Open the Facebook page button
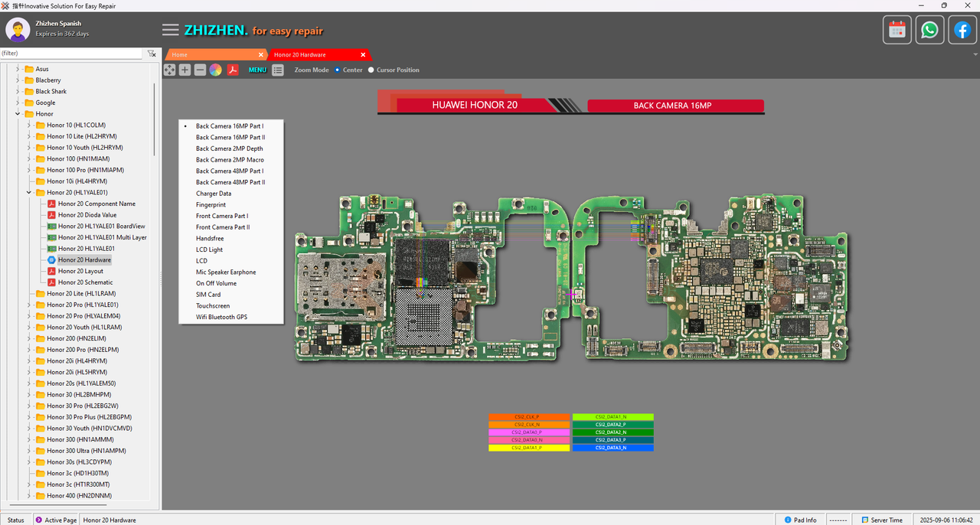 962,30
